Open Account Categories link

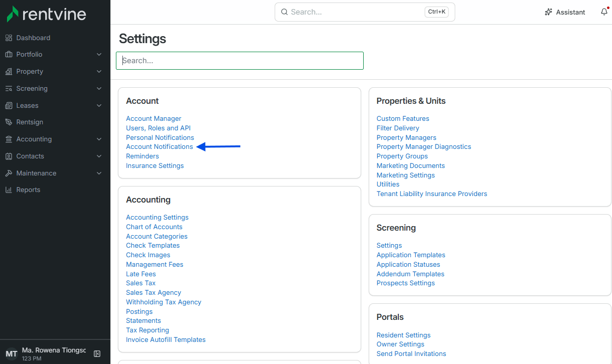tap(157, 236)
